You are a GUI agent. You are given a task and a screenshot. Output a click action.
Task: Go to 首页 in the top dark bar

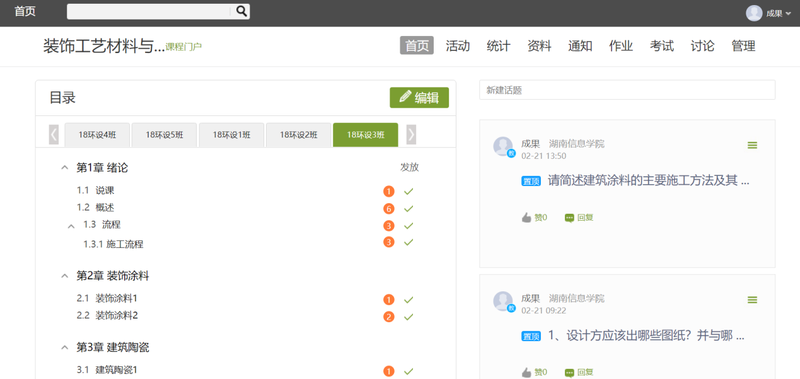point(25,11)
